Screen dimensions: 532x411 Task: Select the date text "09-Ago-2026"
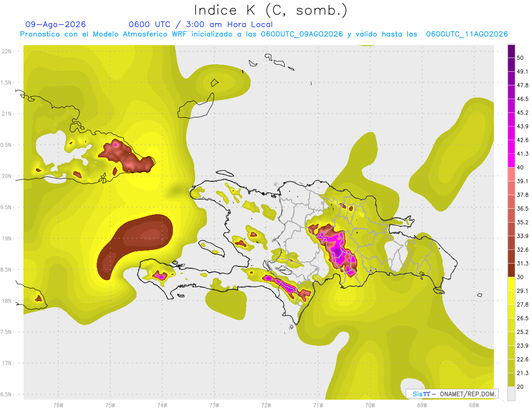coord(55,24)
